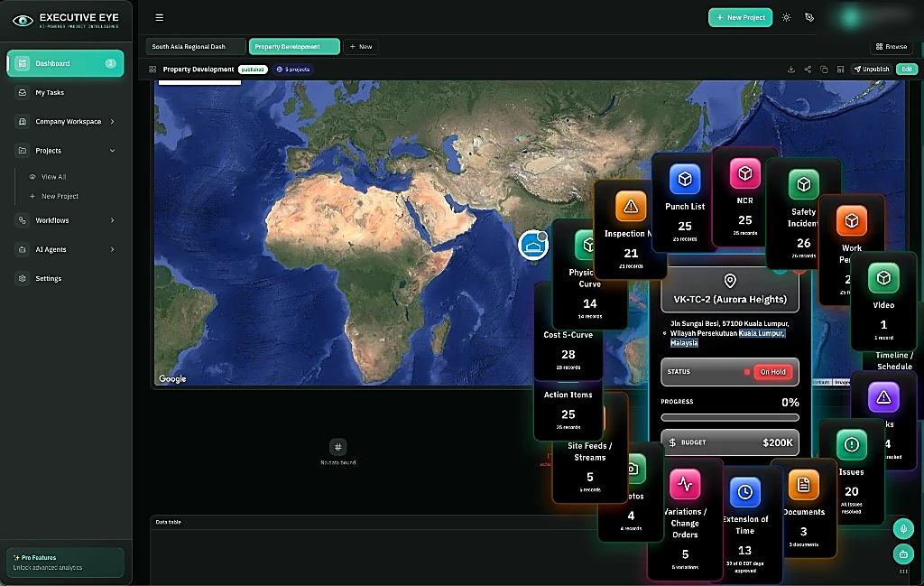Click the Unpublish button
The height and width of the screenshot is (586, 924).
click(x=872, y=70)
